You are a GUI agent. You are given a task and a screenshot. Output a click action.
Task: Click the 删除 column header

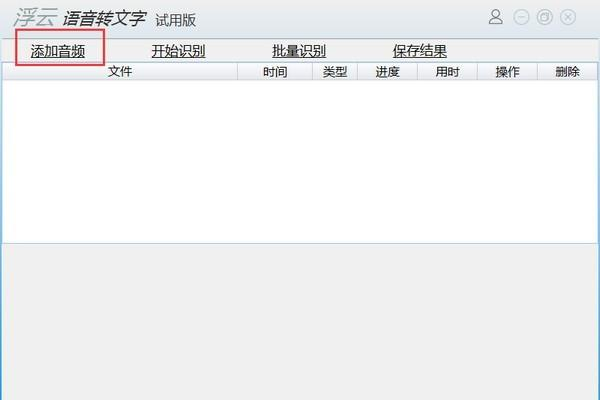(567, 72)
